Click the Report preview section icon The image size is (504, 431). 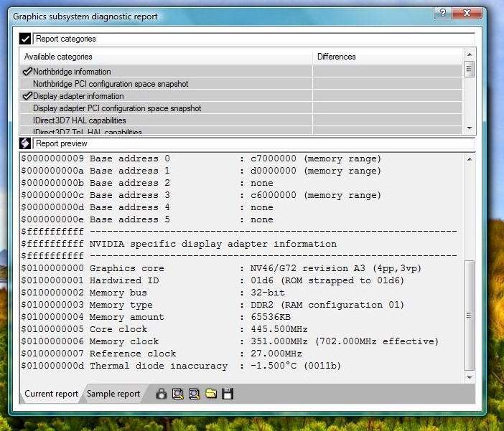pos(25,143)
